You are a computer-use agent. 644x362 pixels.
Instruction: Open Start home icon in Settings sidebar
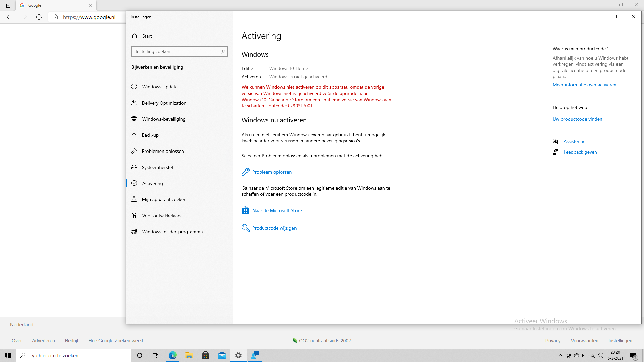[135, 36]
